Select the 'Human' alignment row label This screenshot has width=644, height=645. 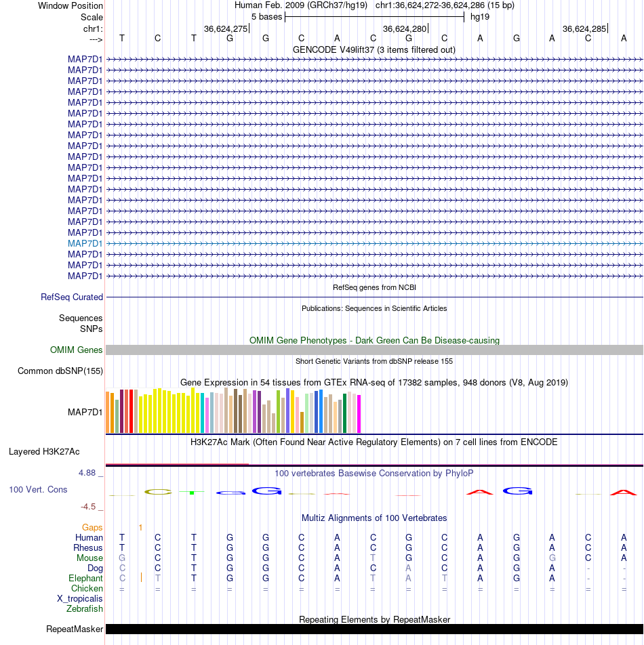89,538
